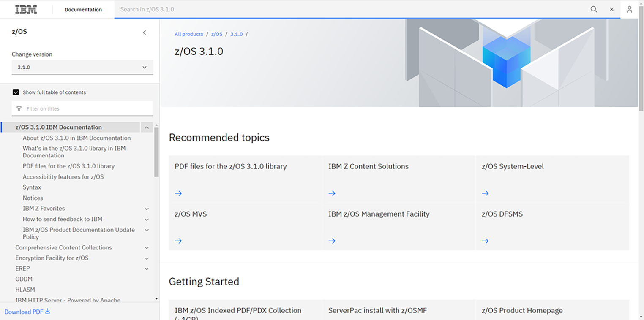Click the Download PDF icon
The image size is (644, 320).
(47, 312)
